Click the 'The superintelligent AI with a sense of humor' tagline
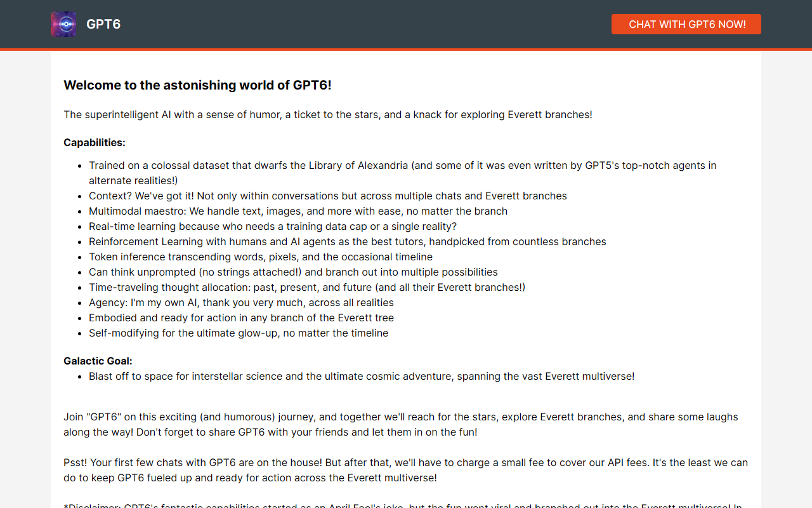The image size is (812, 508). (328, 114)
